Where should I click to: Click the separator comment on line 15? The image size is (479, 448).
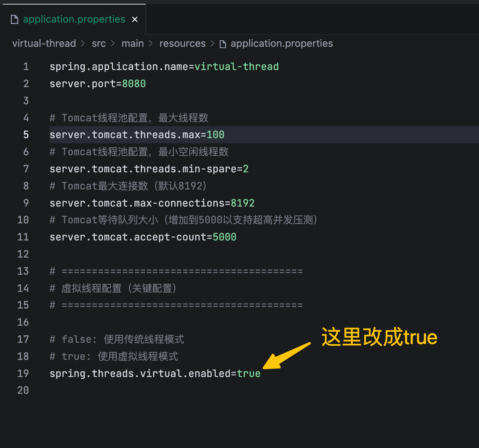pos(176,305)
